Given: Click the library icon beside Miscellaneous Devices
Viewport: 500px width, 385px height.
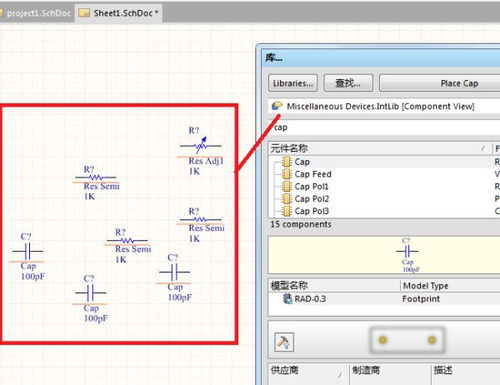Looking at the screenshot, I should tap(277, 106).
